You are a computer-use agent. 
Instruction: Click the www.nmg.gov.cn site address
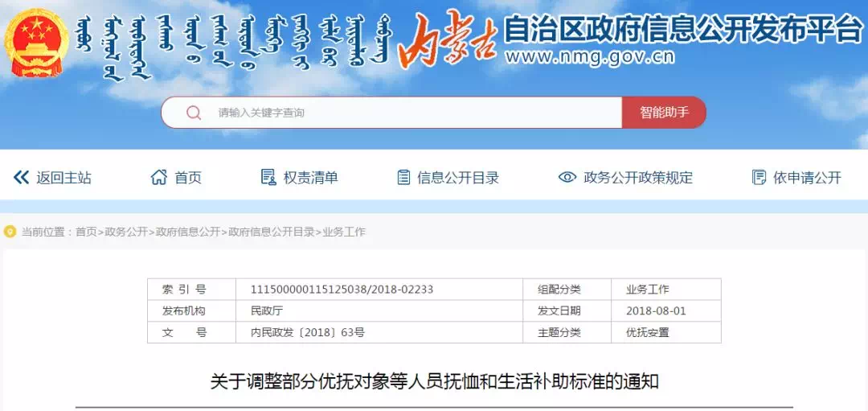click(x=590, y=57)
